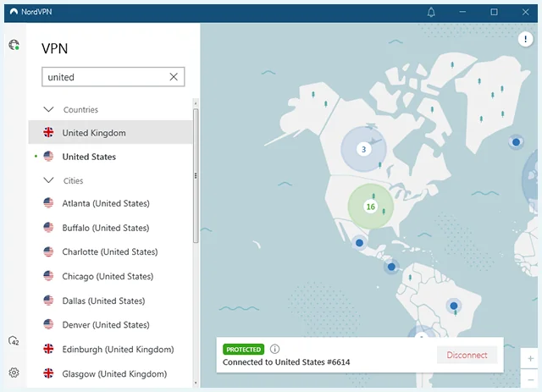Zoom out the map with minus button
The image size is (542, 392).
coord(531,379)
